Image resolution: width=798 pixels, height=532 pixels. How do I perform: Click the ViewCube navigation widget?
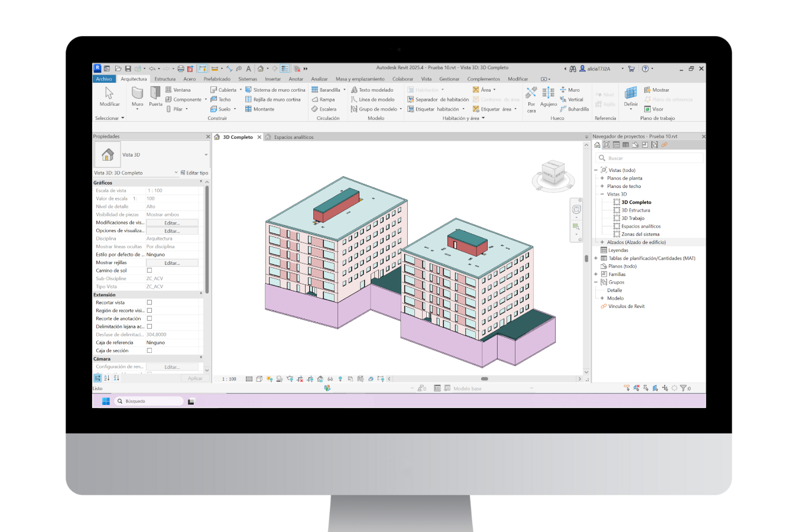click(x=552, y=174)
